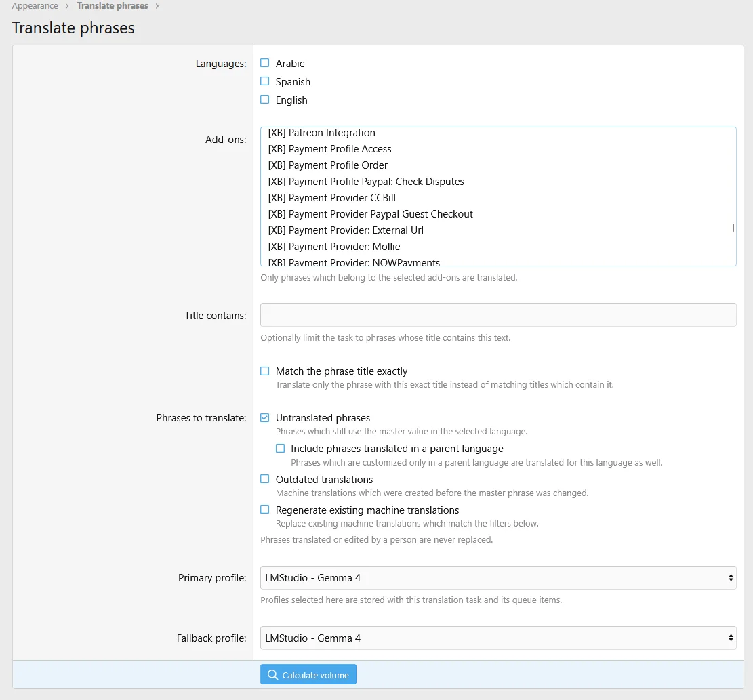Click the add-ons list scrollbar thumb
The height and width of the screenshot is (700, 753).
(x=733, y=228)
